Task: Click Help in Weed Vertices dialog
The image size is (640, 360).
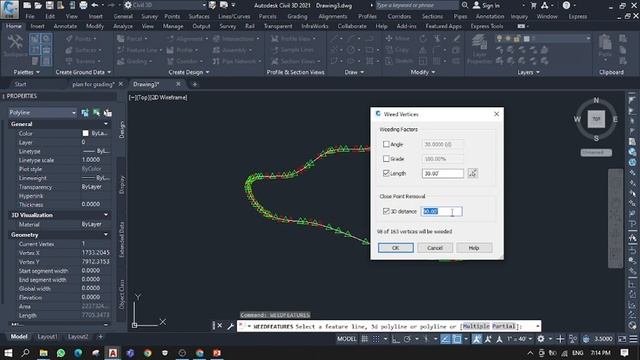Action: [x=474, y=248]
